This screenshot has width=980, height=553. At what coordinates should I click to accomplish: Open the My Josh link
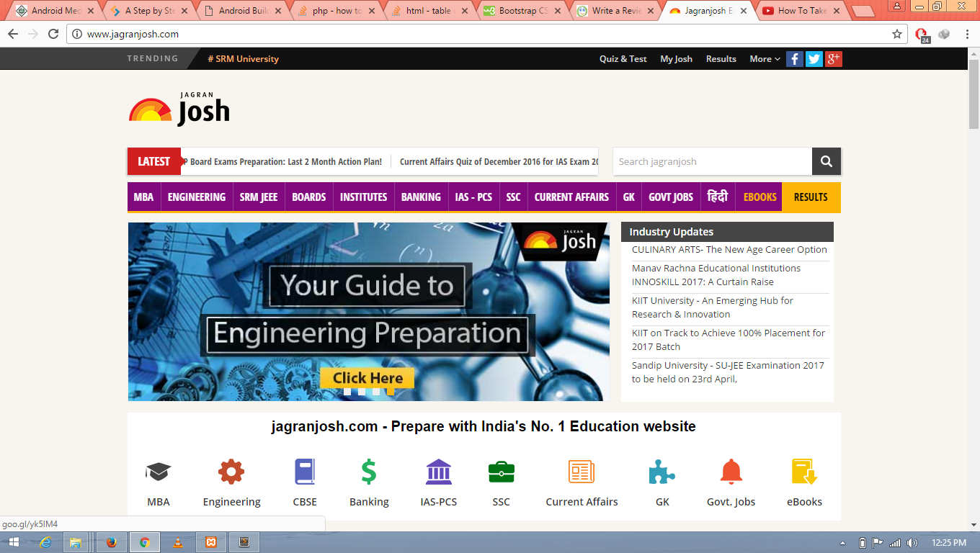(x=676, y=59)
